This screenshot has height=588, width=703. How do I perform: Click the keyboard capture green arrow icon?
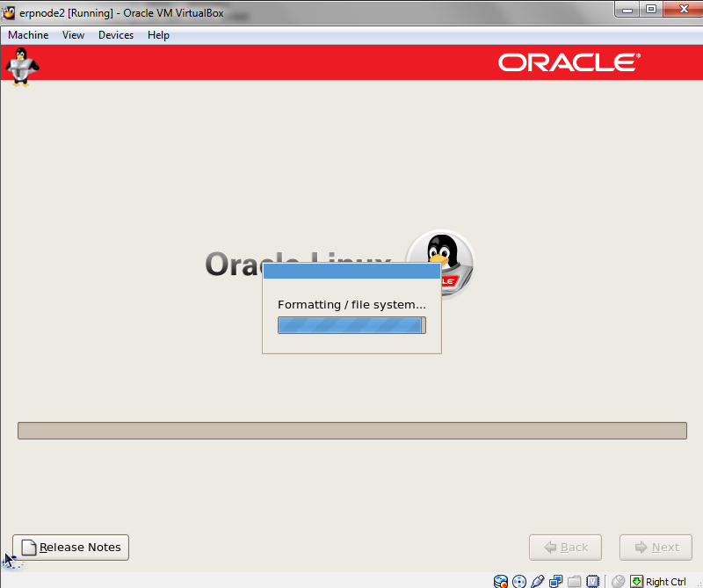tap(636, 581)
